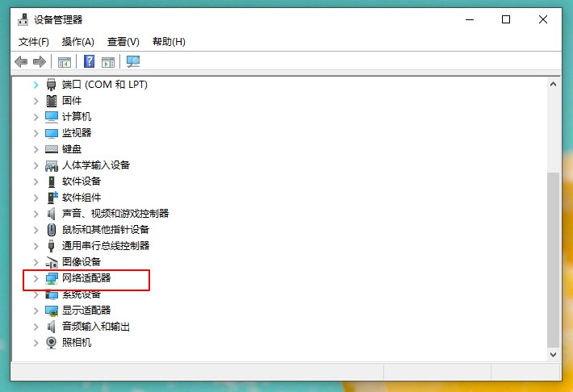This screenshot has height=392, width=573.
Task: Select the 照相机 webcam icon
Action: click(51, 343)
